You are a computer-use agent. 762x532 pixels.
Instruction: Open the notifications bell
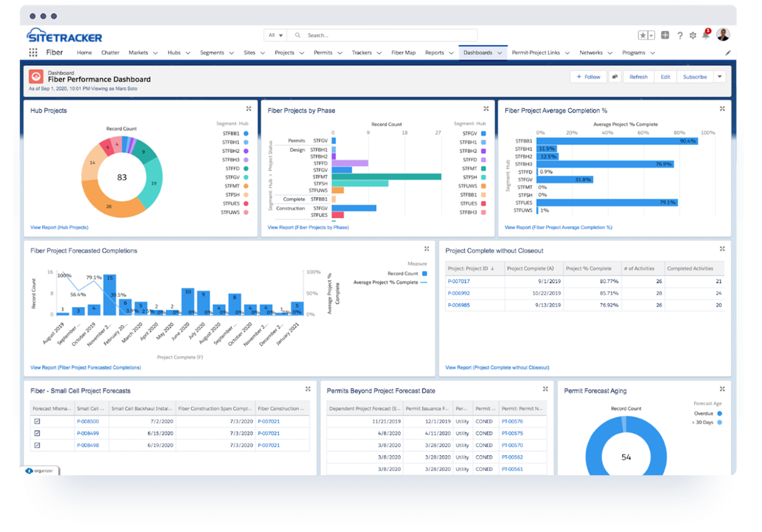(706, 35)
